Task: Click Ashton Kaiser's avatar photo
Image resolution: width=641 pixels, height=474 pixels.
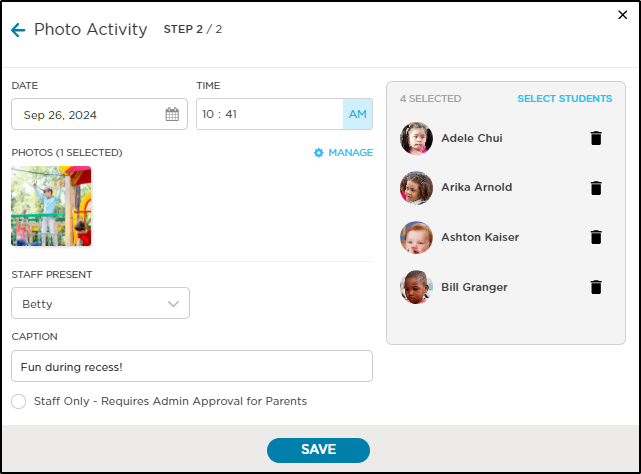Action: point(416,237)
